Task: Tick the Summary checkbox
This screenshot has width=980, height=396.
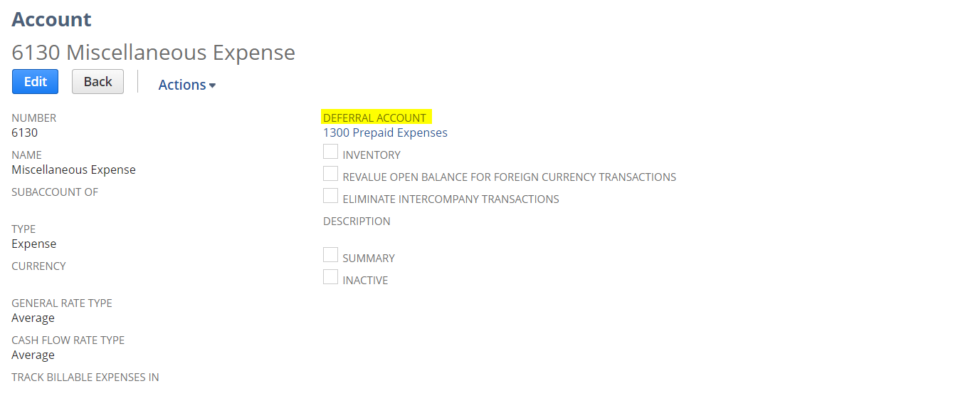Action: tap(330, 255)
